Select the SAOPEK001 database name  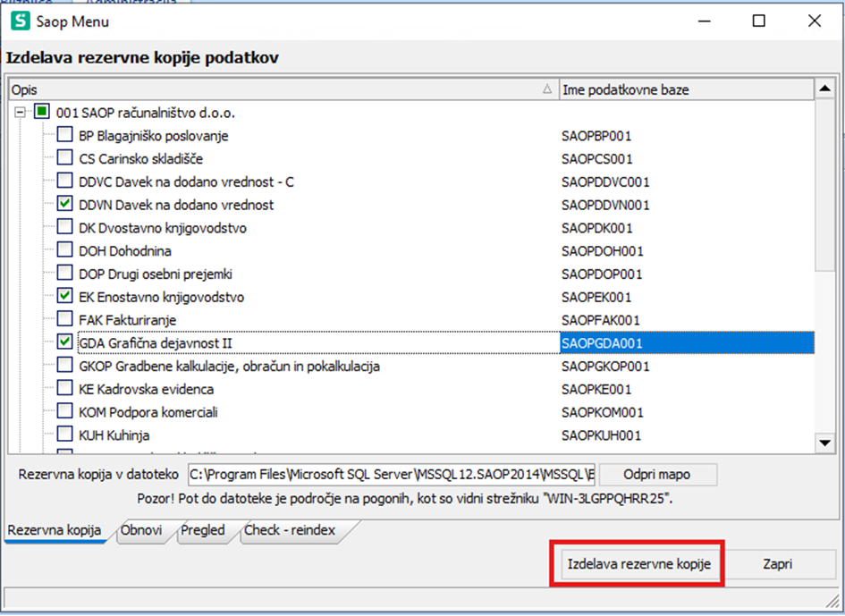coord(596,297)
